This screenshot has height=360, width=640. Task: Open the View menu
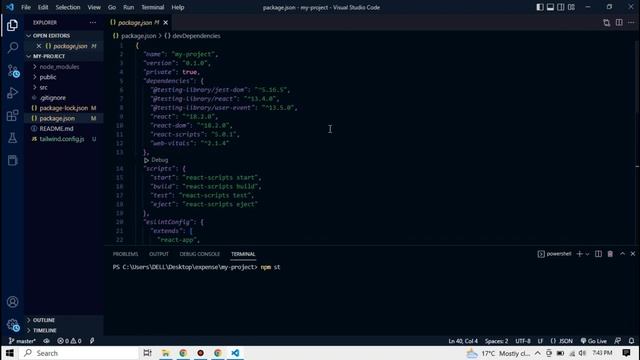(x=94, y=7)
